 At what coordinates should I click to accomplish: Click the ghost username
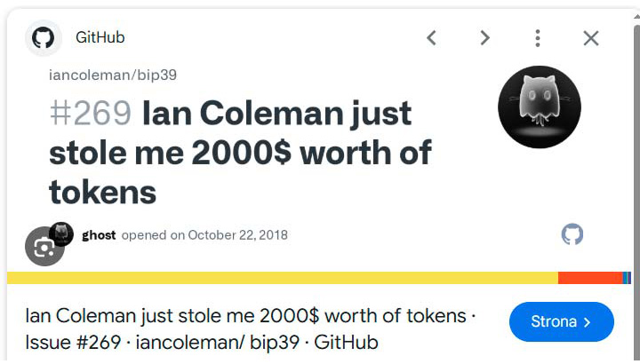99,235
